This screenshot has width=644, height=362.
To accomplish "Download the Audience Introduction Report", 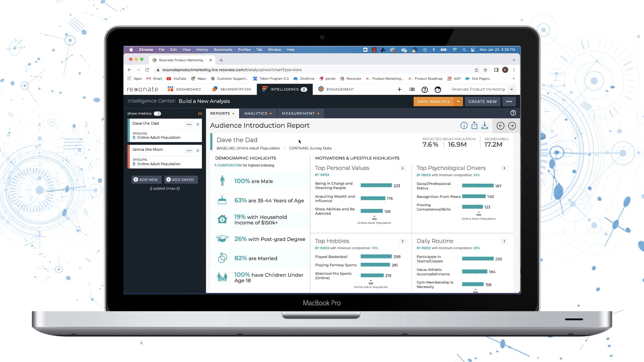I will click(x=485, y=126).
